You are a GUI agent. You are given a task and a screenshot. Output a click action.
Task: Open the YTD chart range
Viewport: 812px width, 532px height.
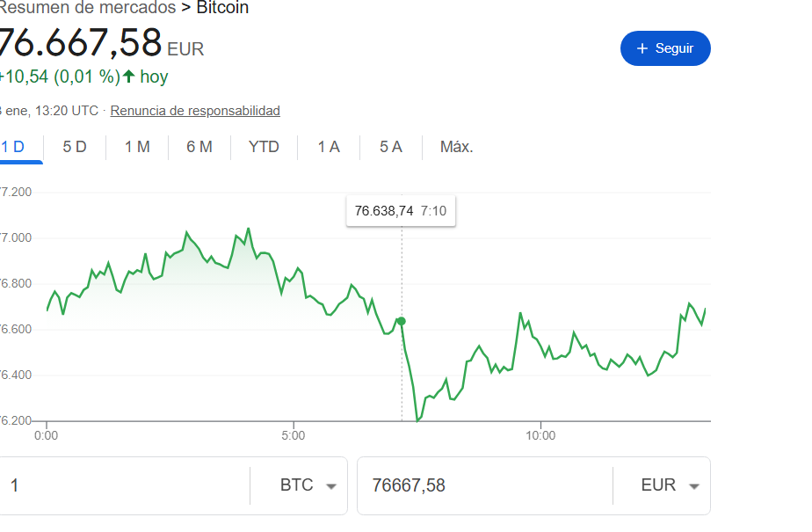(x=264, y=147)
